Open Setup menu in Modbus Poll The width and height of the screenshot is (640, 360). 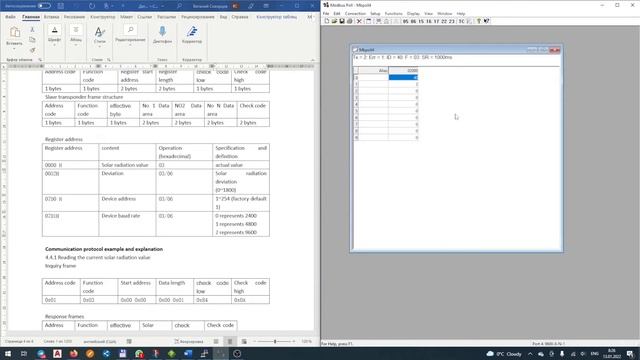pos(375,13)
